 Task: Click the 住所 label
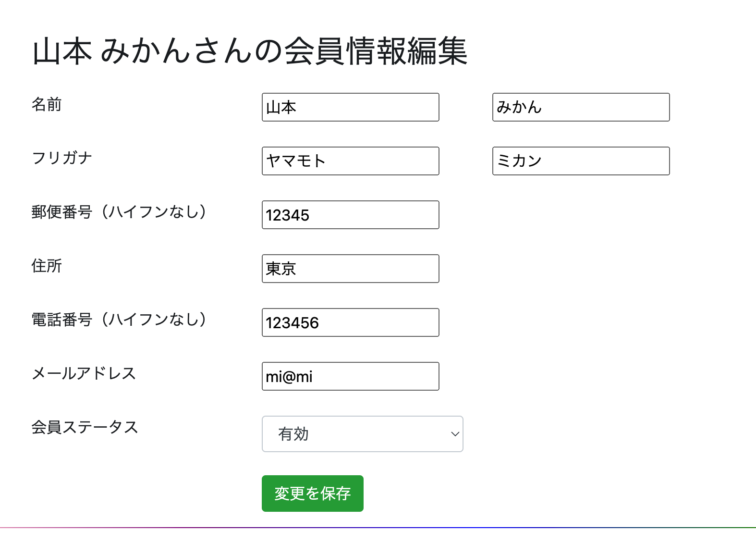click(47, 266)
